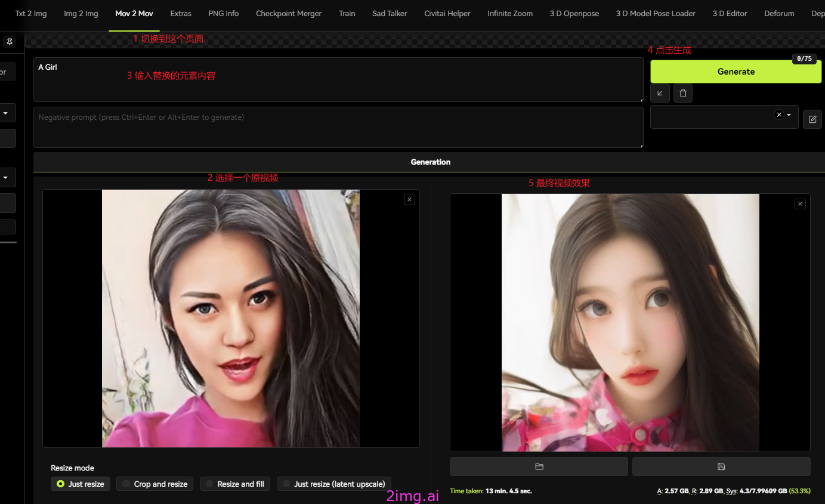Go to the Train tab

click(347, 14)
